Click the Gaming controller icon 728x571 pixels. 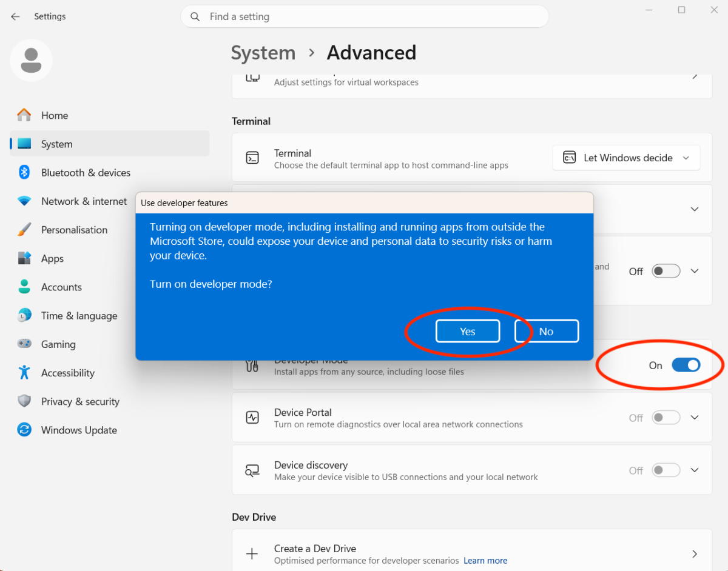point(24,344)
